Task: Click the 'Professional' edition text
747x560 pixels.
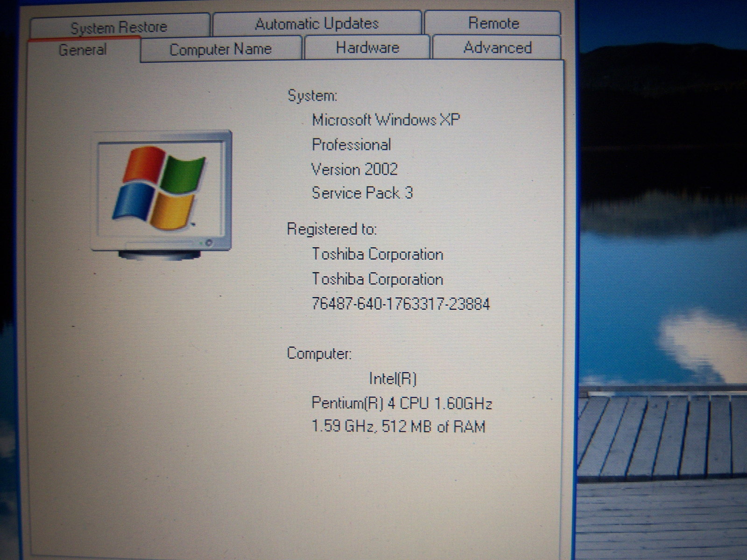Action: pos(351,145)
